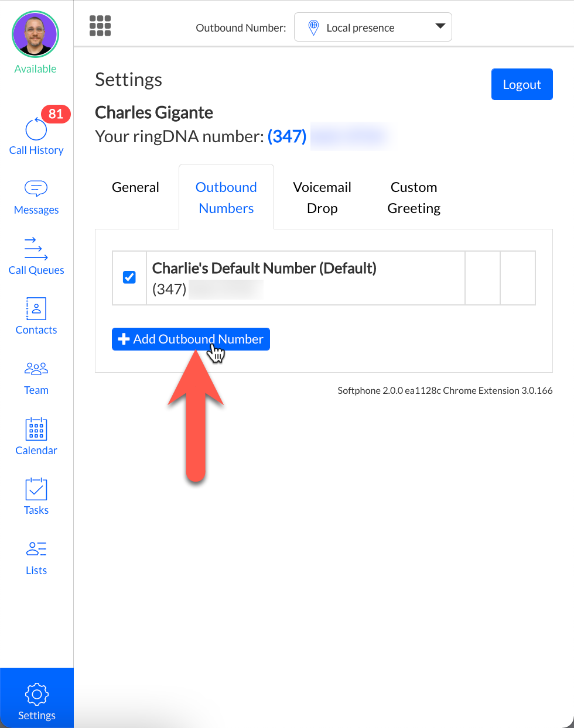Open the Lists section

click(36, 557)
